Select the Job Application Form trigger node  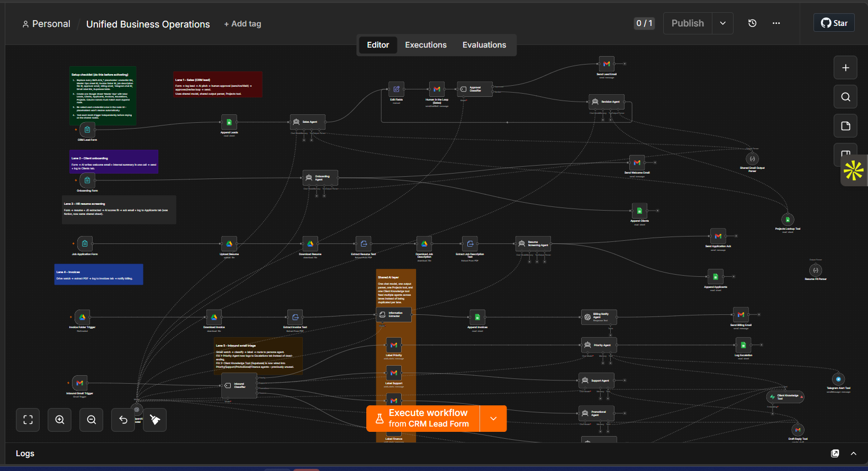coord(85,243)
